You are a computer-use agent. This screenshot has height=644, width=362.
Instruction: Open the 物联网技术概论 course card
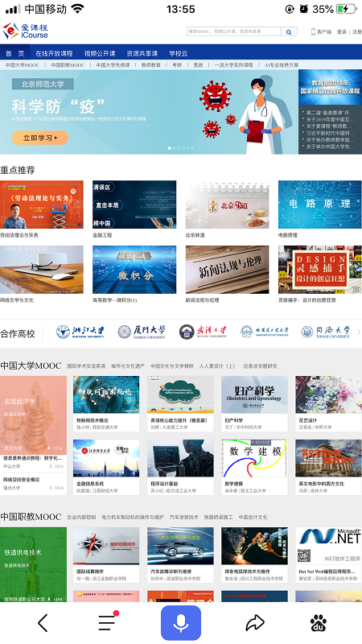[x=106, y=404]
